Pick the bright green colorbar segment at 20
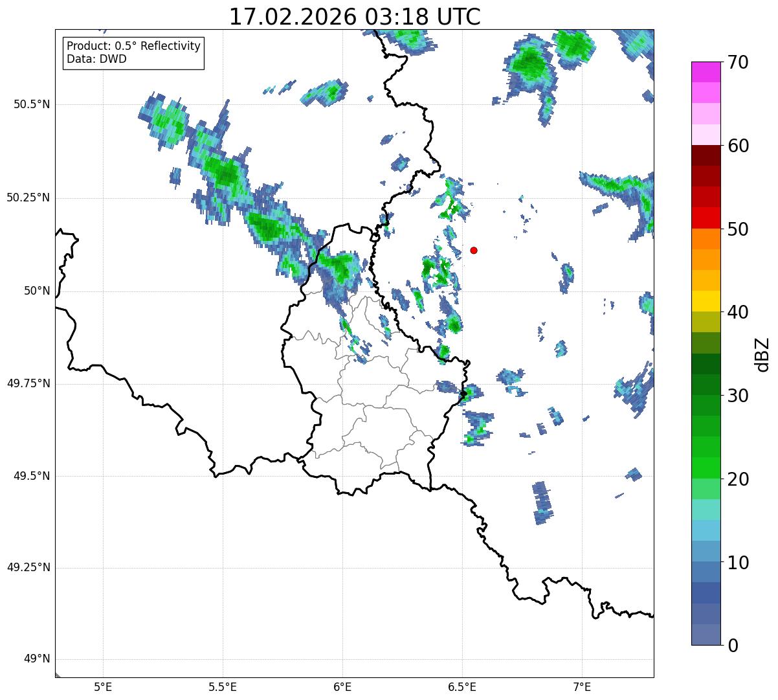778x700 pixels. point(705,468)
